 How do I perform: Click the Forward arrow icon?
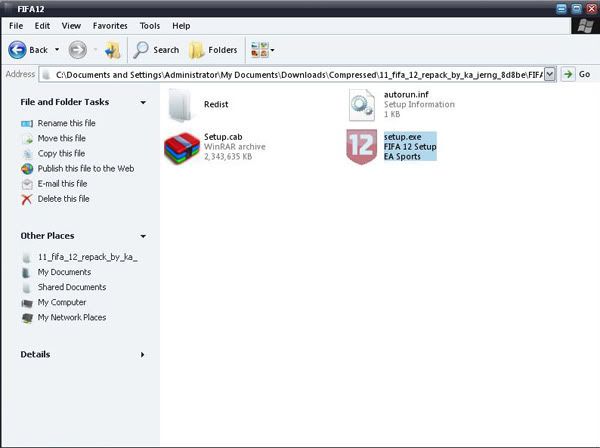tap(78, 50)
